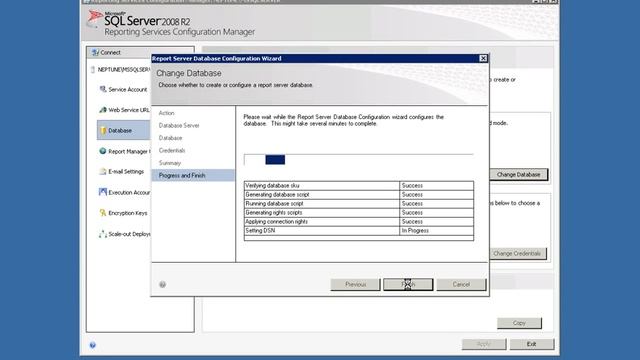
Task: Select the NEPTUNE\MSSQLSERVER server node icon
Action: click(93, 70)
